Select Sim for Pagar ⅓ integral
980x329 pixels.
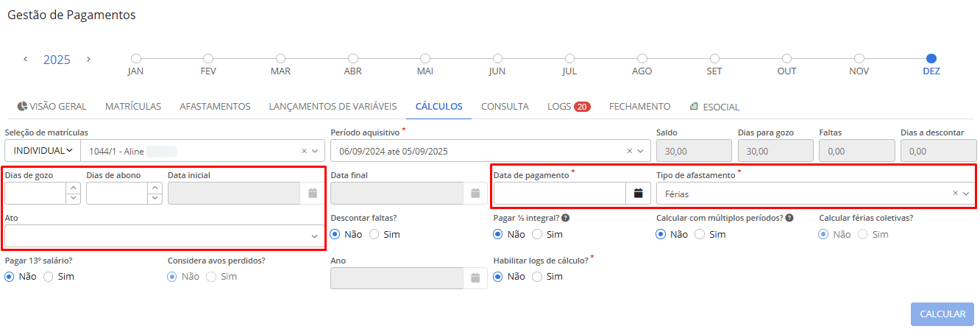[x=537, y=234]
